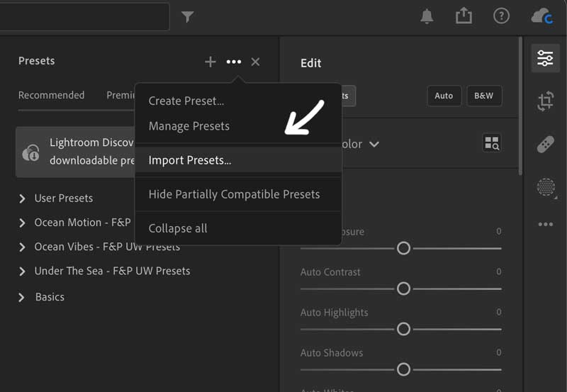Viewport: 567px width, 392px height.
Task: Open the help question mark icon
Action: [501, 16]
